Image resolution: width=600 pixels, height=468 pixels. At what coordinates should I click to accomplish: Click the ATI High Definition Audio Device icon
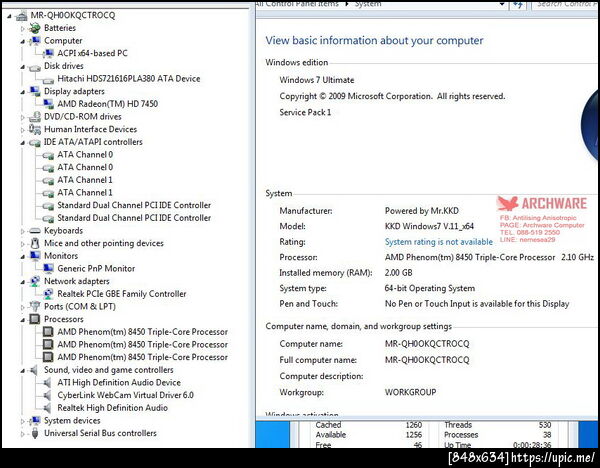pyautogui.click(x=47, y=383)
